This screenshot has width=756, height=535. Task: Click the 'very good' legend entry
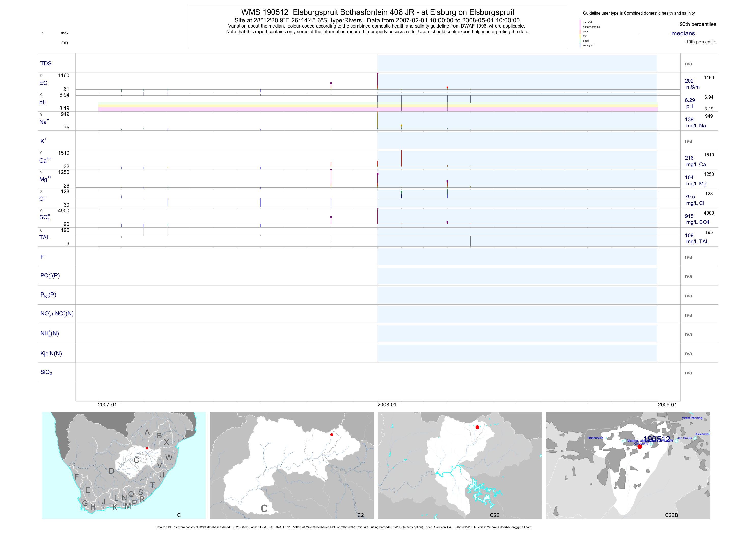(x=588, y=45)
